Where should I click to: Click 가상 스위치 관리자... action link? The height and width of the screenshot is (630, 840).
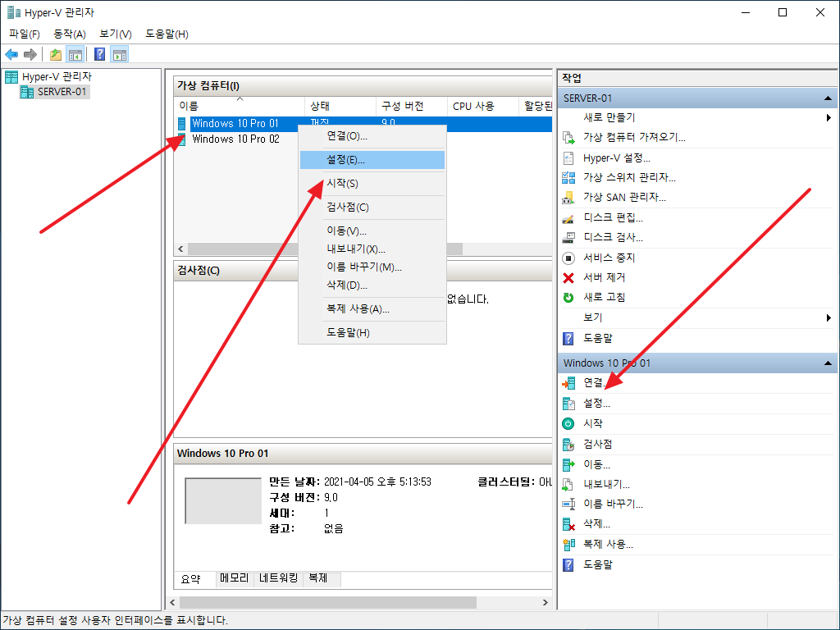coord(629,177)
